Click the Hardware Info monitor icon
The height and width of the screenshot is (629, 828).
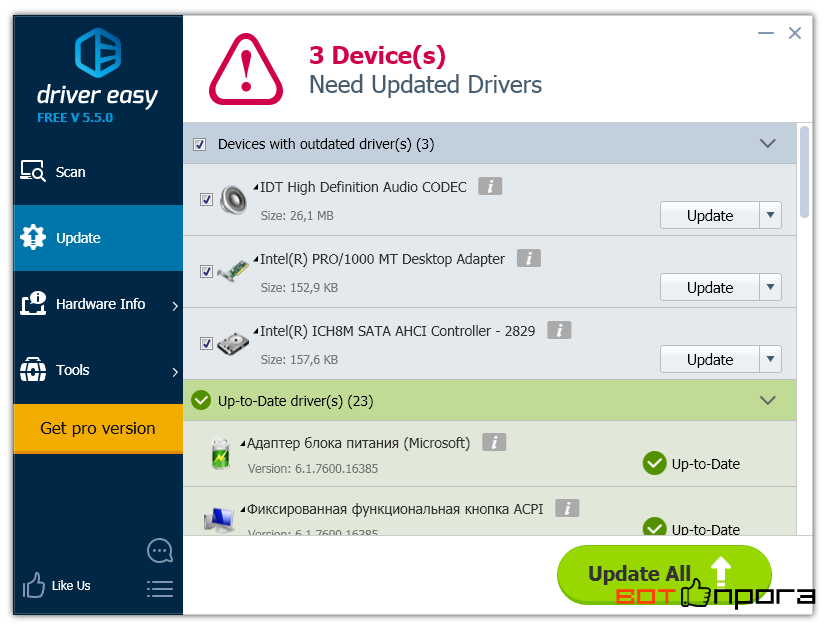(33, 303)
